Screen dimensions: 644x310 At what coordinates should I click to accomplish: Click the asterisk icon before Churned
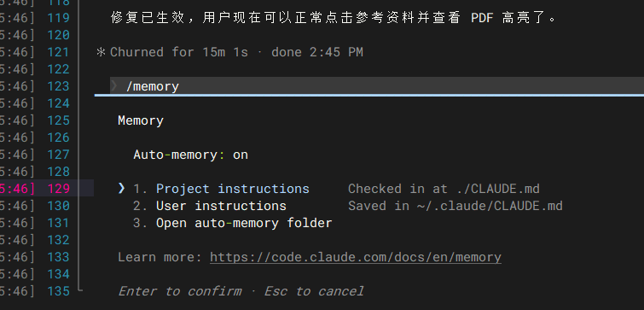(x=101, y=52)
